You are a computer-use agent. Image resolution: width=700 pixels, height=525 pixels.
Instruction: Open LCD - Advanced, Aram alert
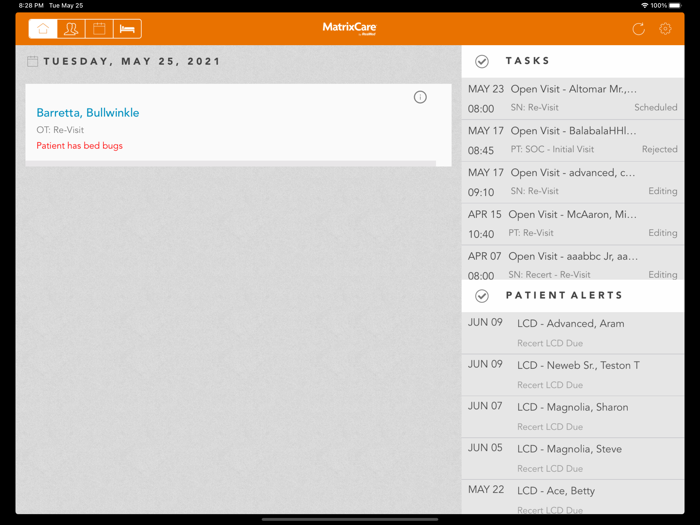coord(573,333)
